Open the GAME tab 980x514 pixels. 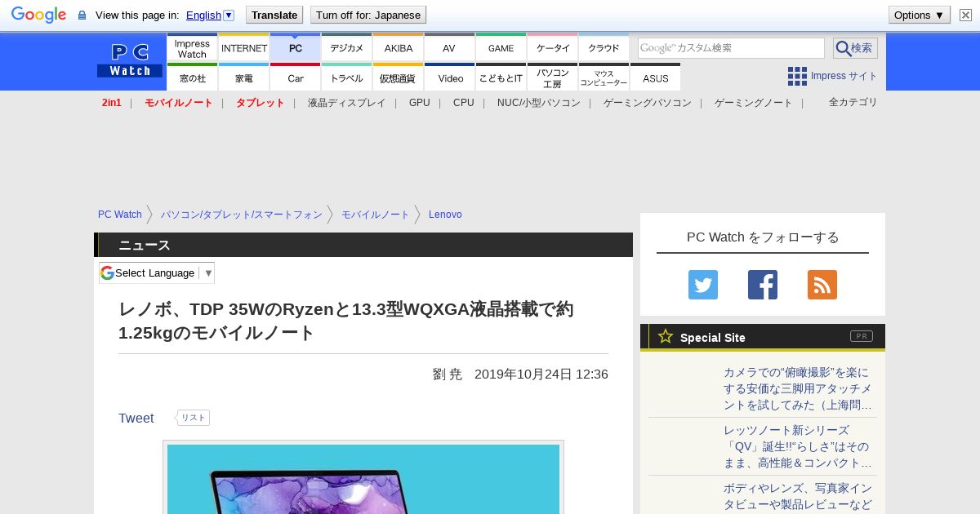pyautogui.click(x=501, y=48)
